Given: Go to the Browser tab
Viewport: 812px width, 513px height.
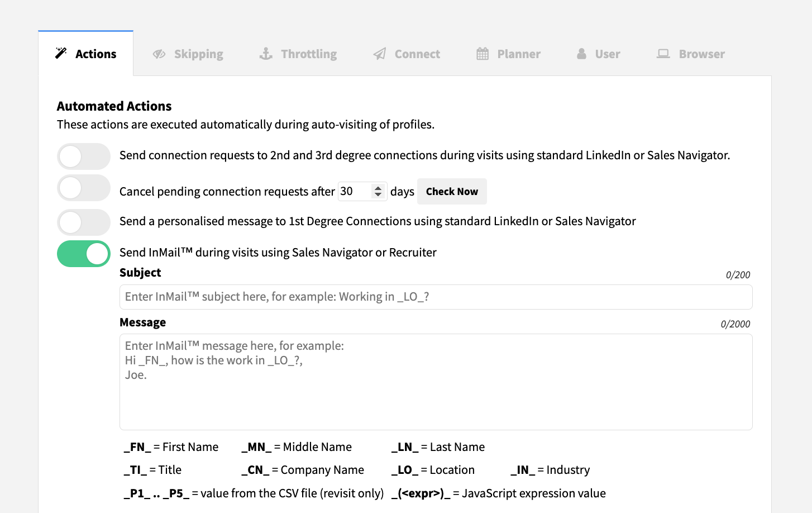Looking at the screenshot, I should pos(691,54).
